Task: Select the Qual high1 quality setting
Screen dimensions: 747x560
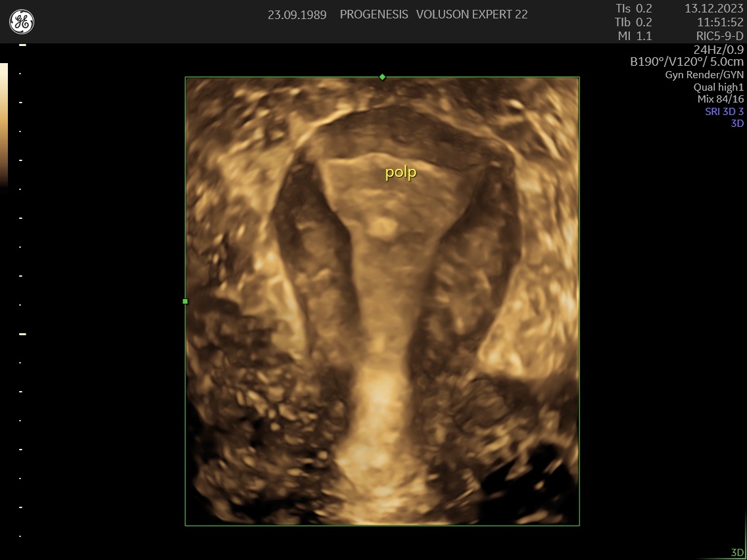Action: tap(718, 87)
